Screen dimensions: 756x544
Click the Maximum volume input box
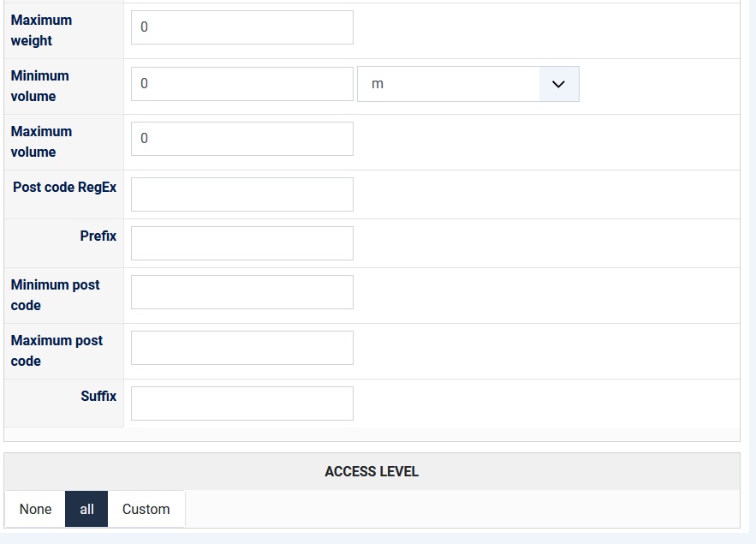click(x=241, y=139)
